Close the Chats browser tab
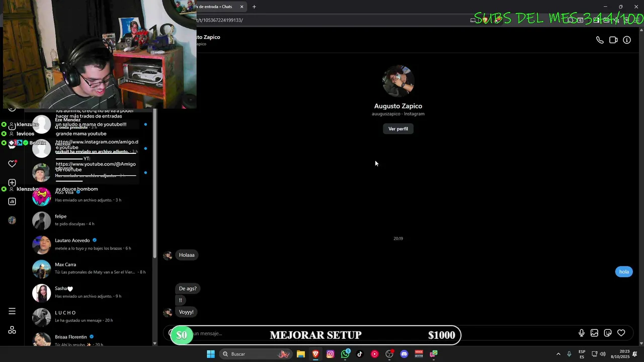This screenshot has height=362, width=644. click(242, 7)
